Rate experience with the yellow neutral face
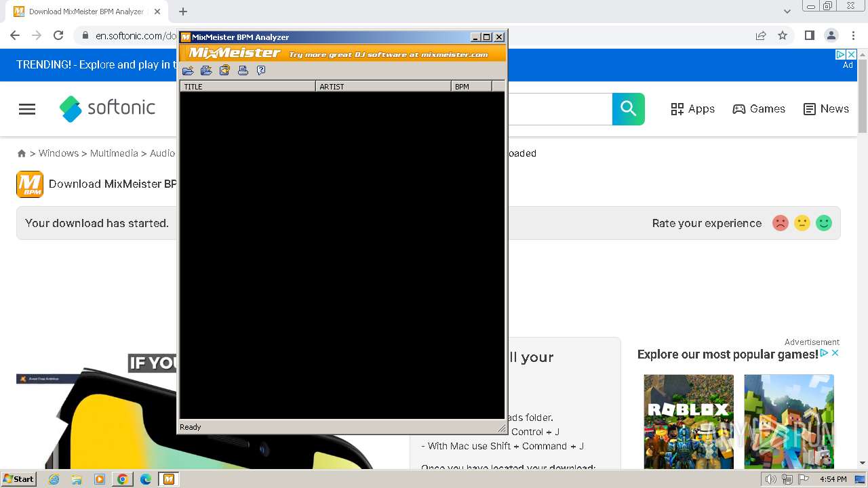 (x=802, y=223)
